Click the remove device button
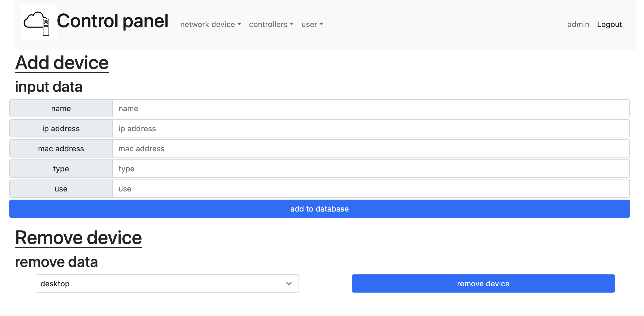 (483, 283)
